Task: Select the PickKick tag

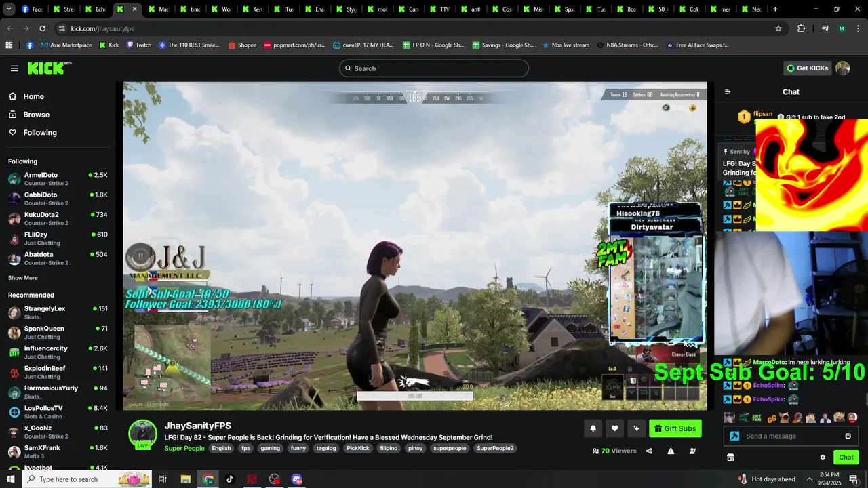Action: pyautogui.click(x=358, y=448)
